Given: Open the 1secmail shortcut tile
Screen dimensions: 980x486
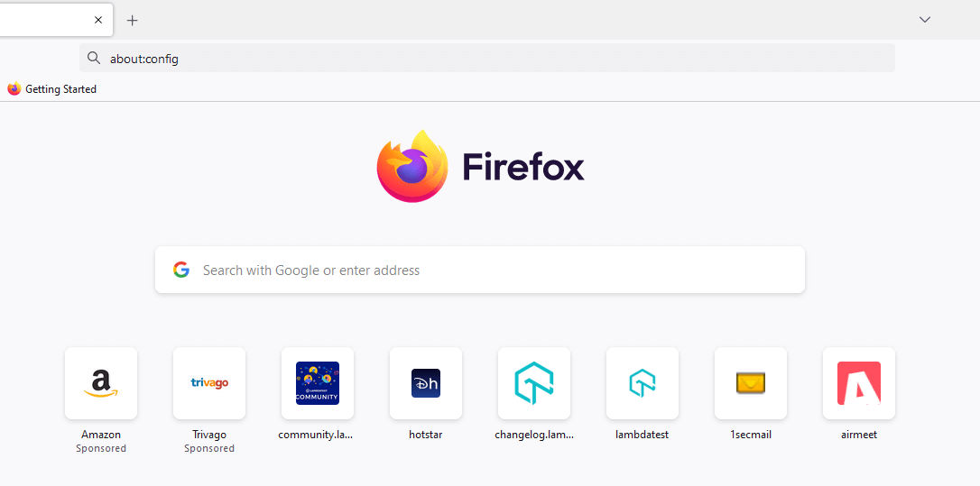Looking at the screenshot, I should (751, 383).
